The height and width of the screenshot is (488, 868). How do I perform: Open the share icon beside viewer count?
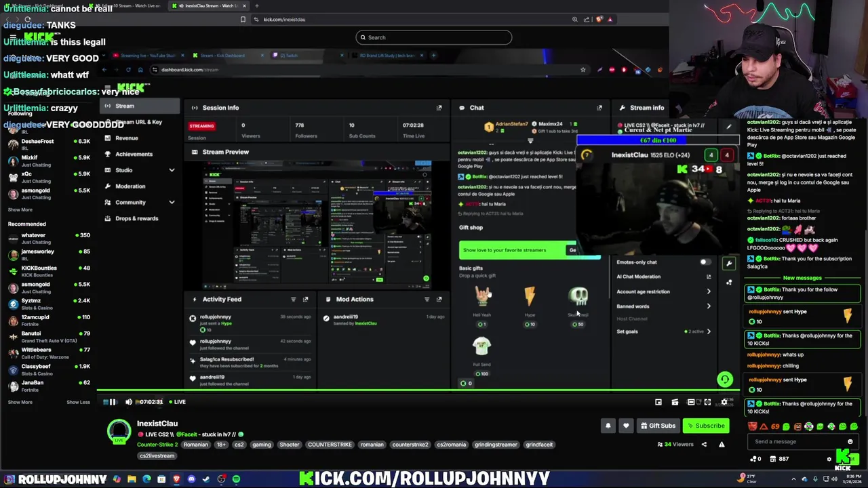(704, 445)
